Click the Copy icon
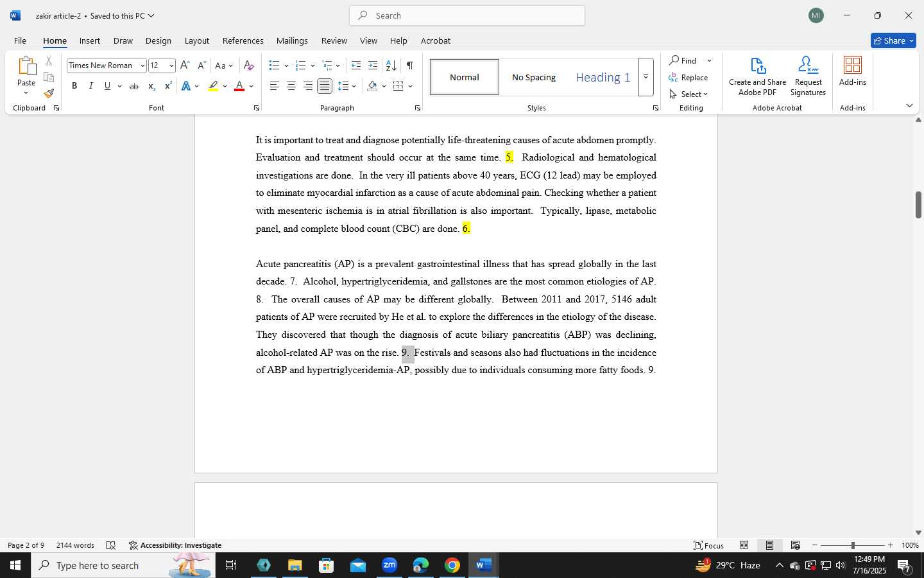Screen dimensions: 924x578 click(x=49, y=77)
